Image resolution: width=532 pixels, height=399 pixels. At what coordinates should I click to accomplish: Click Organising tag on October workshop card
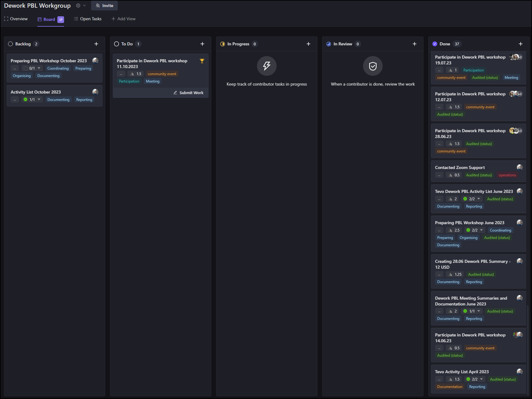pos(22,76)
